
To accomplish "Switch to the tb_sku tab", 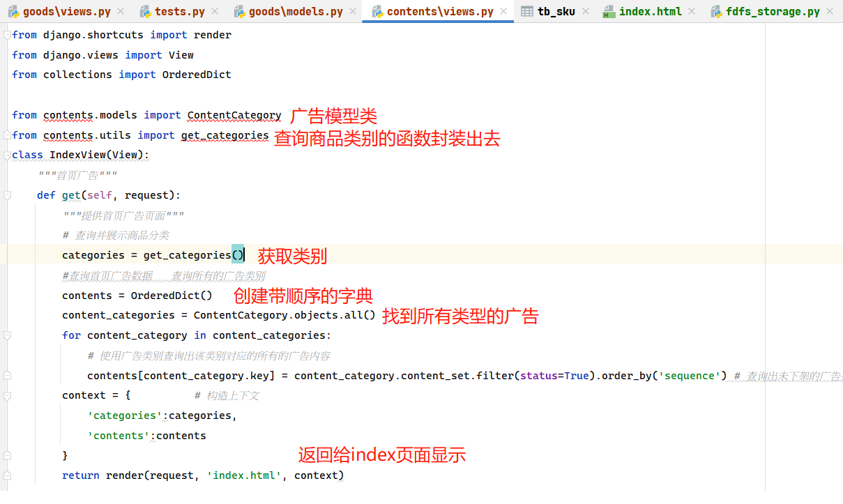I will pyautogui.click(x=556, y=11).
